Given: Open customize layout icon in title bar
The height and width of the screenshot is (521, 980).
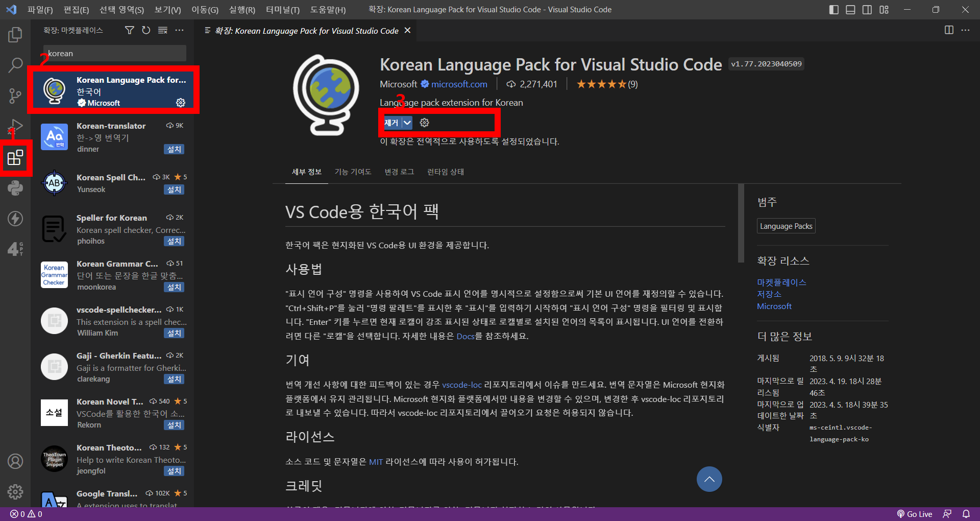Looking at the screenshot, I should pyautogui.click(x=884, y=10).
